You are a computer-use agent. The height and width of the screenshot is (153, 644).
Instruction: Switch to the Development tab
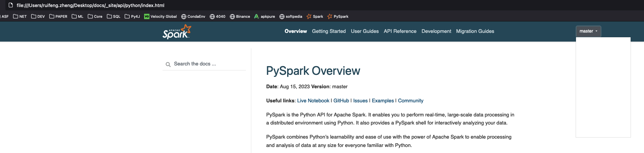[436, 31]
